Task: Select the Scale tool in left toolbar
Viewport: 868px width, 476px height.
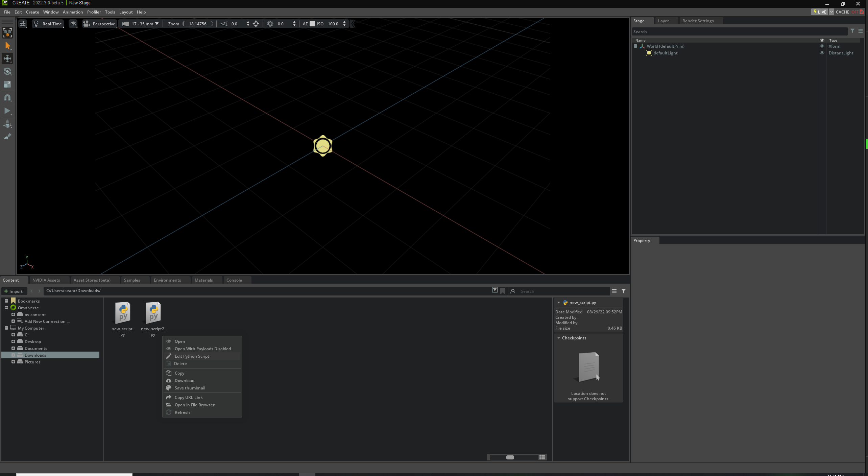Action: point(7,85)
